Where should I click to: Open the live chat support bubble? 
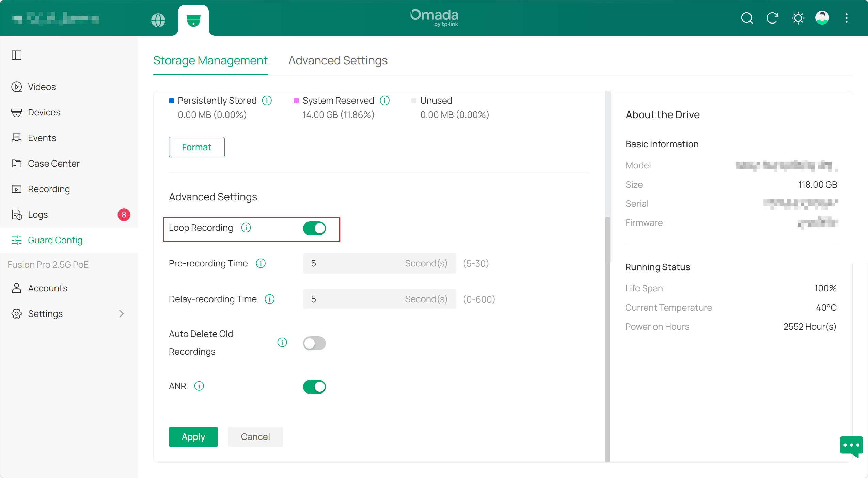click(x=851, y=446)
